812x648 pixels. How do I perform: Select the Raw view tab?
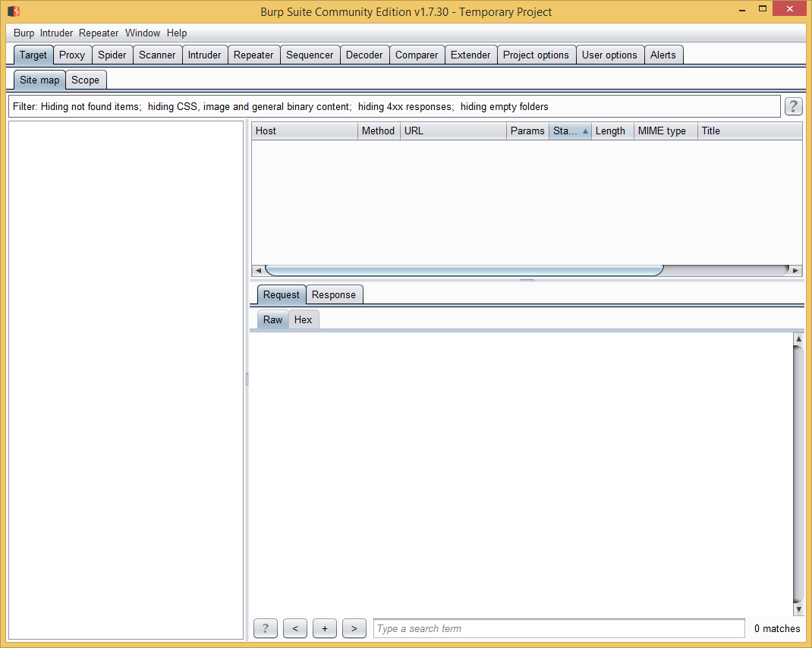[x=272, y=319]
